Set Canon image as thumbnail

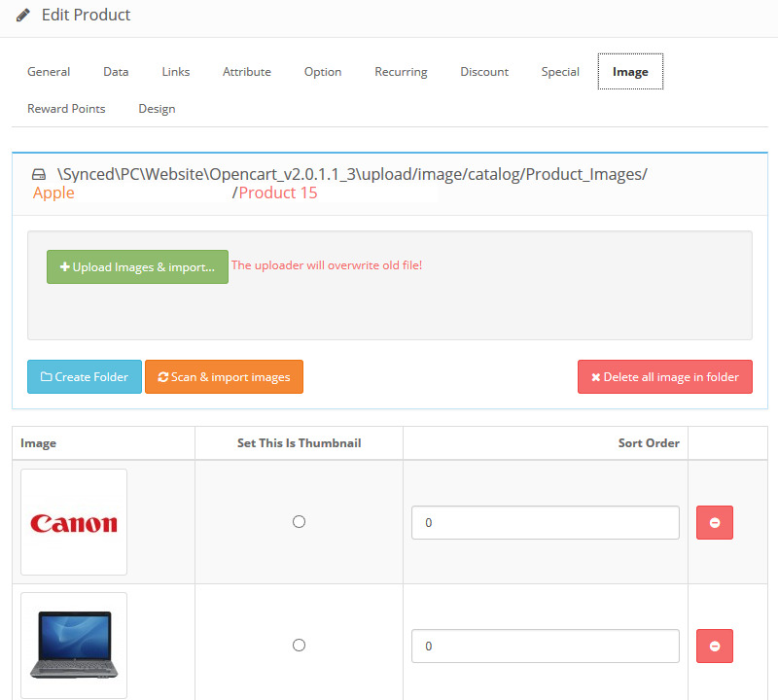coord(299,522)
